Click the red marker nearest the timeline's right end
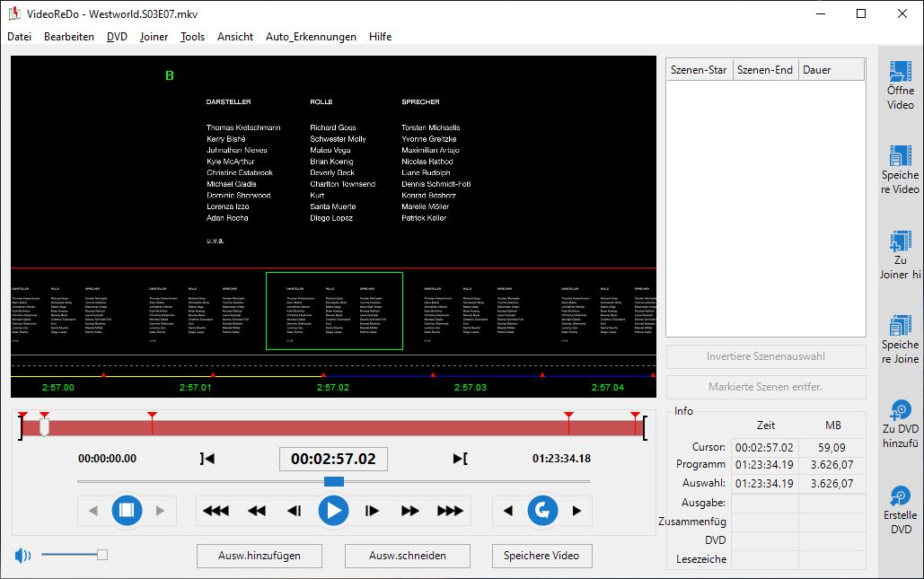This screenshot has width=924, height=579. point(635,416)
